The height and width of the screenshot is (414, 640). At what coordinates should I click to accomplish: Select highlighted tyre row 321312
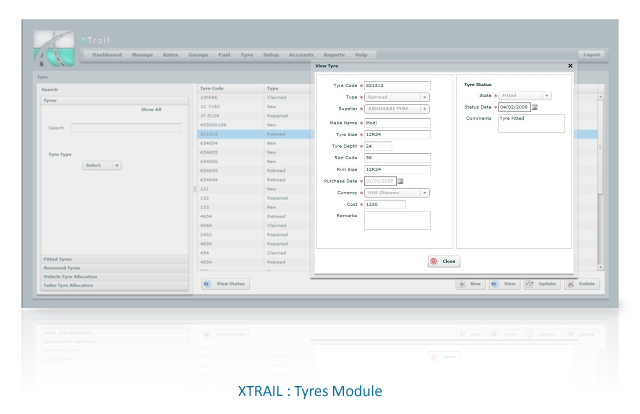point(254,134)
